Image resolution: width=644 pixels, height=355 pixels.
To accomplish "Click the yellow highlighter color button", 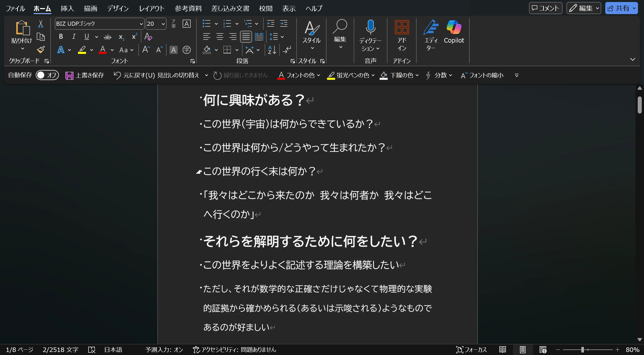I will [82, 50].
